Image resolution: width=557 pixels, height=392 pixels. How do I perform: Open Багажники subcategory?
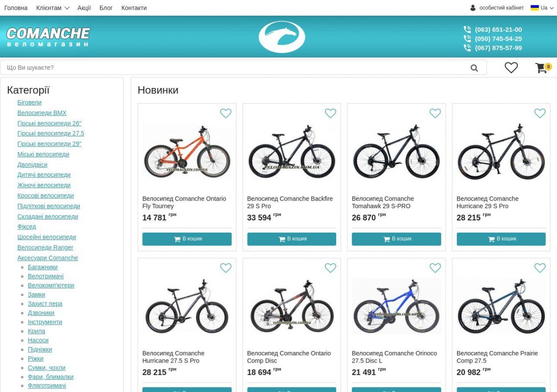[43, 267]
